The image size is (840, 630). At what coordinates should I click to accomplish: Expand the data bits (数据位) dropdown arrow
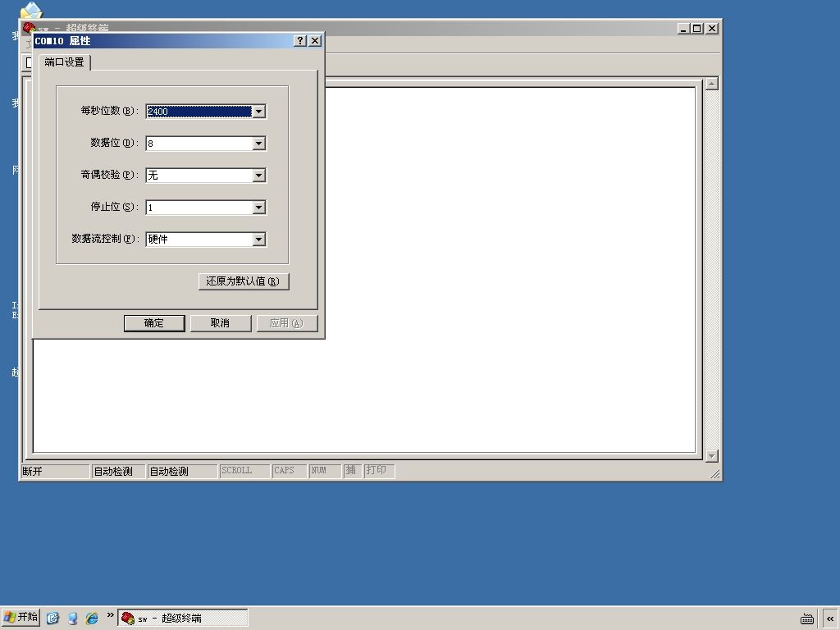[258, 144]
